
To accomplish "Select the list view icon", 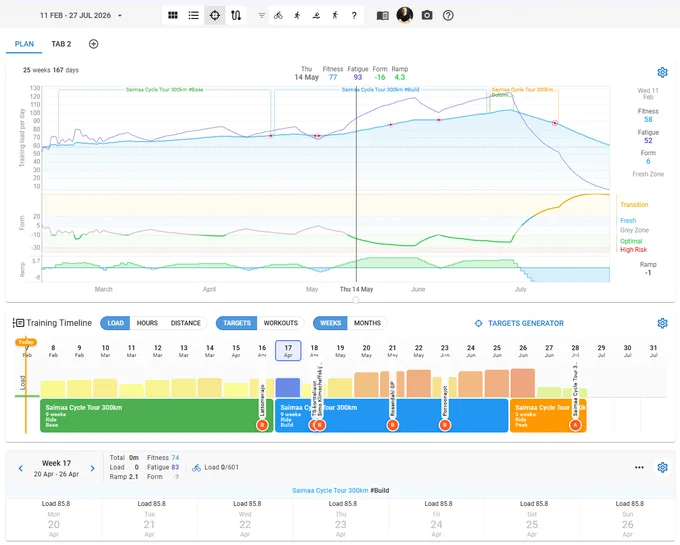I will [x=193, y=16].
